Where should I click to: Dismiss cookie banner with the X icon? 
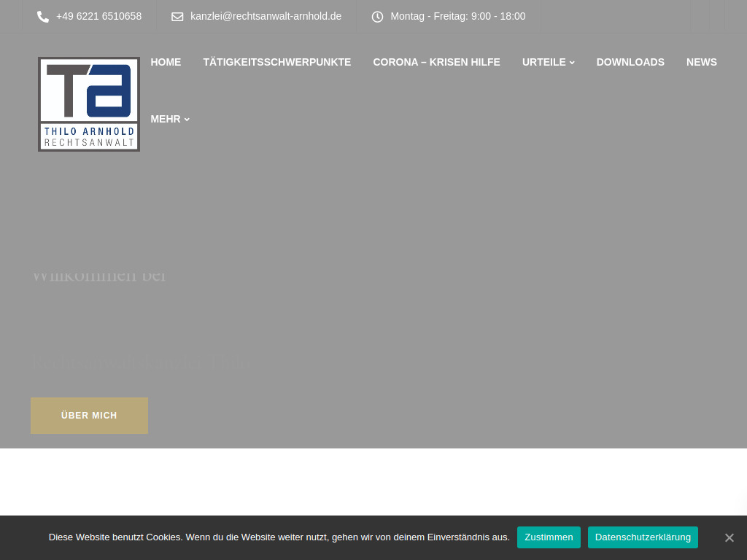pyautogui.click(x=729, y=537)
